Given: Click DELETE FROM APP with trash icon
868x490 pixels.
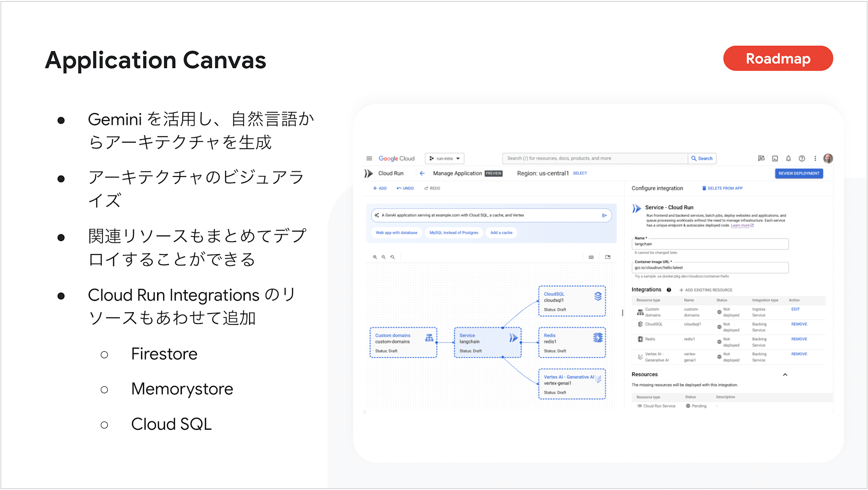Looking at the screenshot, I should (722, 189).
